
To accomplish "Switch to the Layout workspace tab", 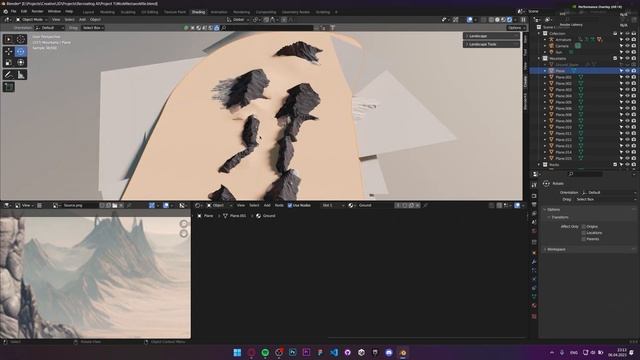I will click(x=88, y=12).
